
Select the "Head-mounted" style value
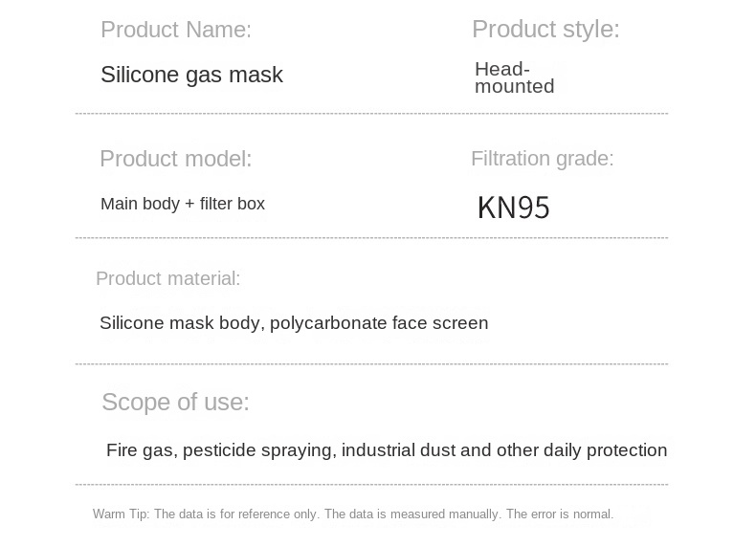click(x=514, y=77)
